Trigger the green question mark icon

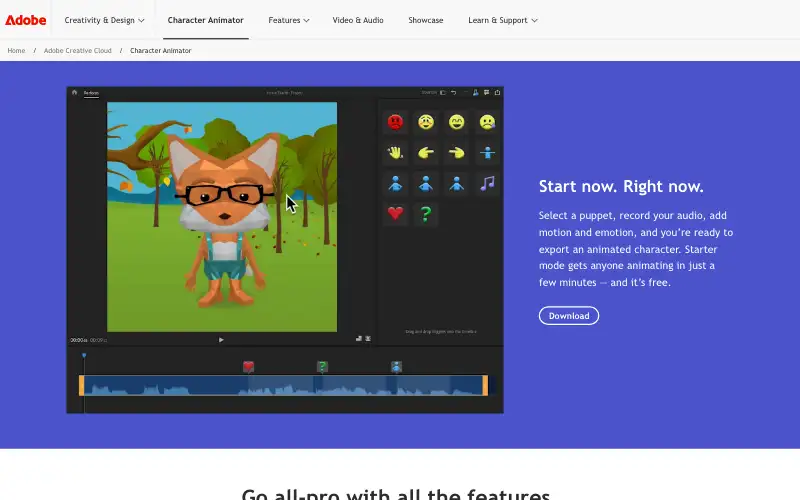pyautogui.click(x=426, y=213)
